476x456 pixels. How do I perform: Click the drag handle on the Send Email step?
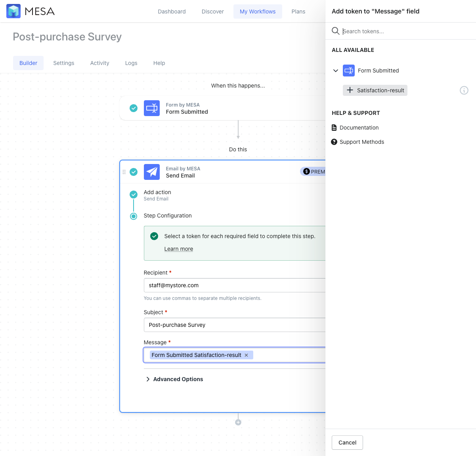pyautogui.click(x=125, y=172)
